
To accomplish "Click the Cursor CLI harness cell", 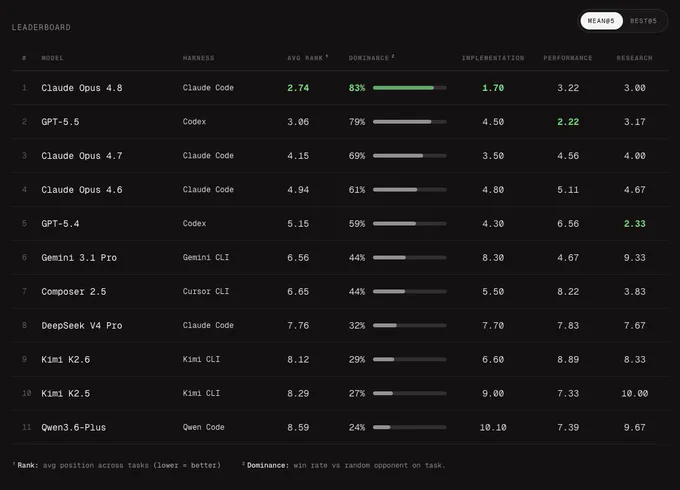I will tap(206, 291).
